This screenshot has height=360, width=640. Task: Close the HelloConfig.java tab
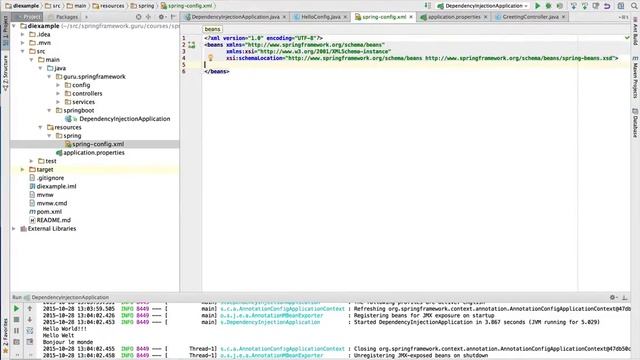tap(345, 17)
